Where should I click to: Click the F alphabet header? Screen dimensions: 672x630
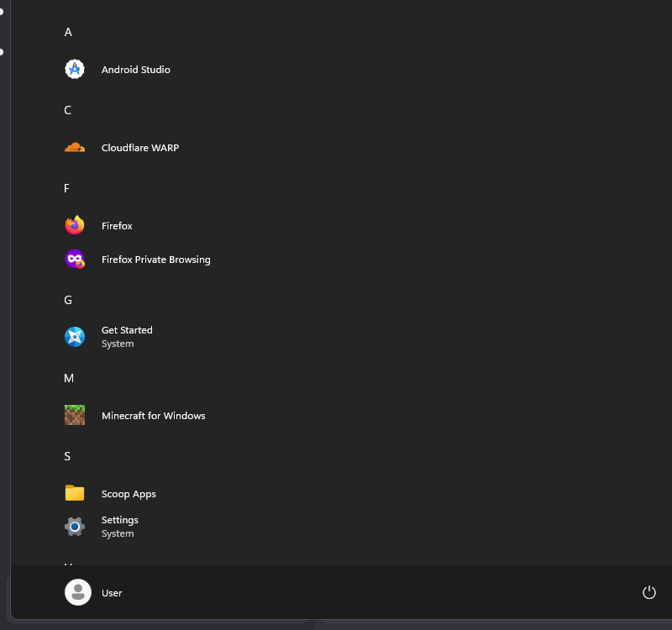[66, 188]
